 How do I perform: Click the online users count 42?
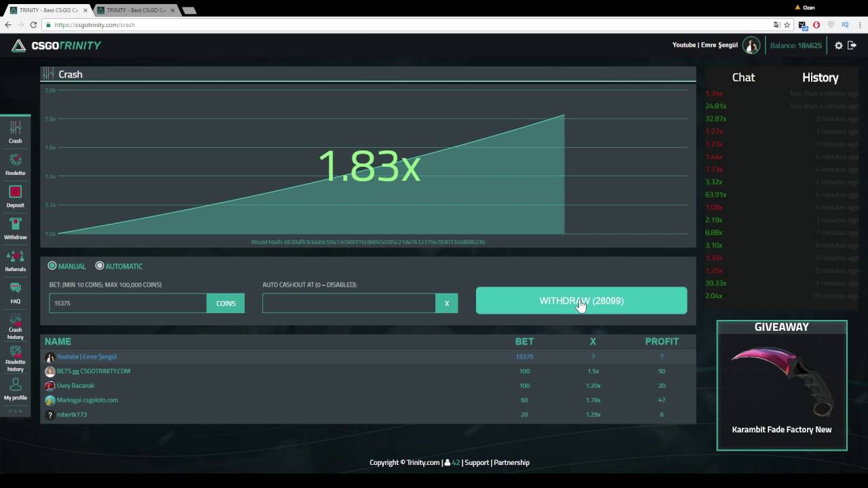(456, 462)
